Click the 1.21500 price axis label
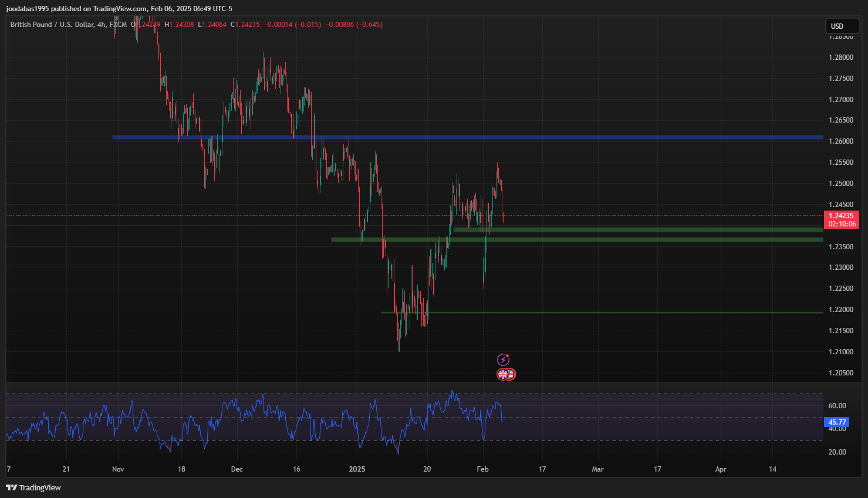The height and width of the screenshot is (498, 868). (840, 331)
